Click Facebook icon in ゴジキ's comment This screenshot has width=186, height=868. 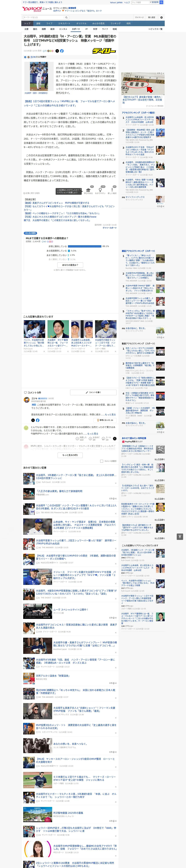pos(38,420)
